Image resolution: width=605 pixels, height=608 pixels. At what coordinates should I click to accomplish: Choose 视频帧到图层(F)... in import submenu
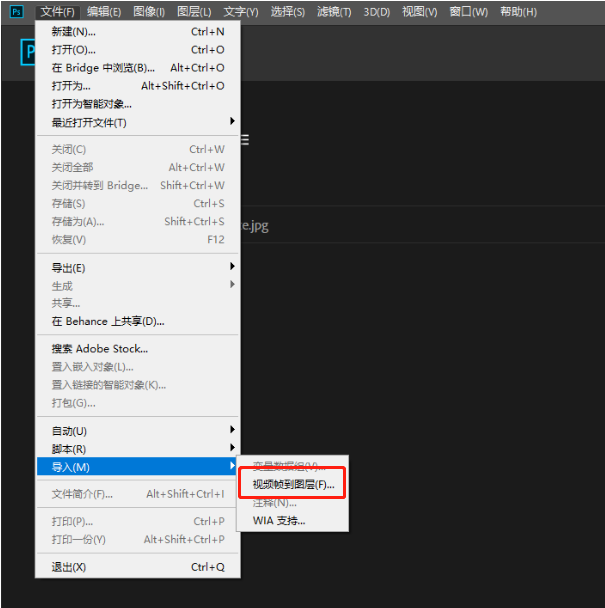293,484
